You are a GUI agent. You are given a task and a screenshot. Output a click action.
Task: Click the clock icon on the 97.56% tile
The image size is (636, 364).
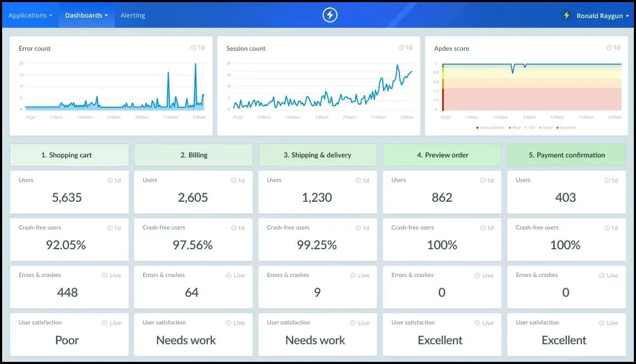(234, 228)
